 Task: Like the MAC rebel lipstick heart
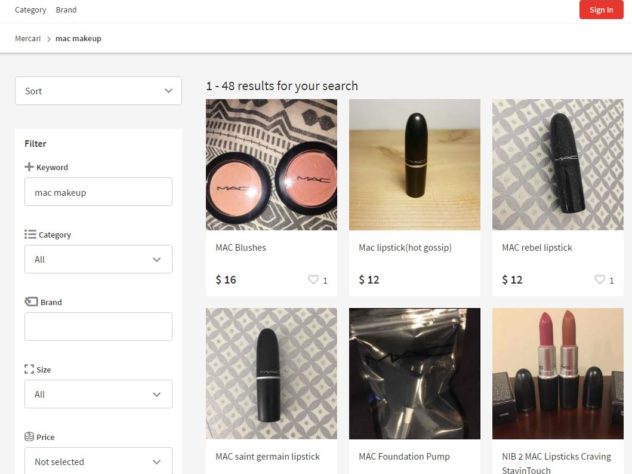pyautogui.click(x=600, y=280)
